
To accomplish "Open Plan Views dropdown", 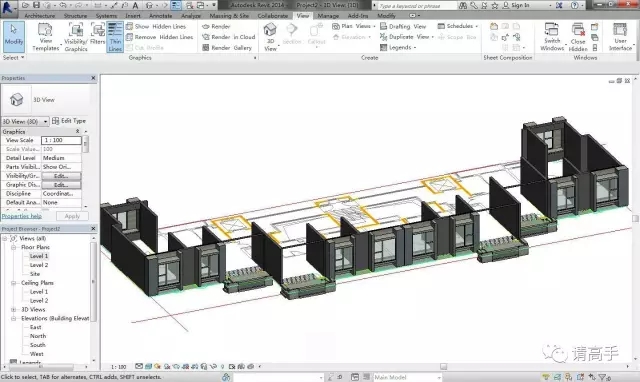I will point(353,26).
